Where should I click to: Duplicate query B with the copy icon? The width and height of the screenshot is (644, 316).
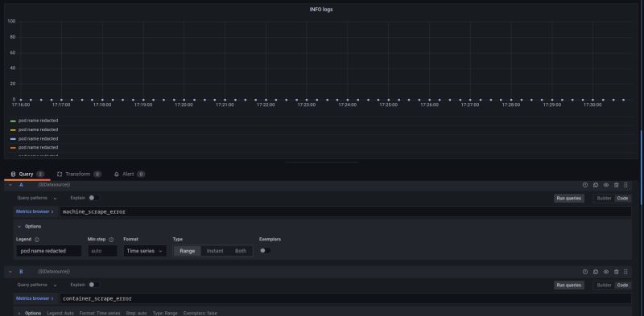tap(596, 272)
